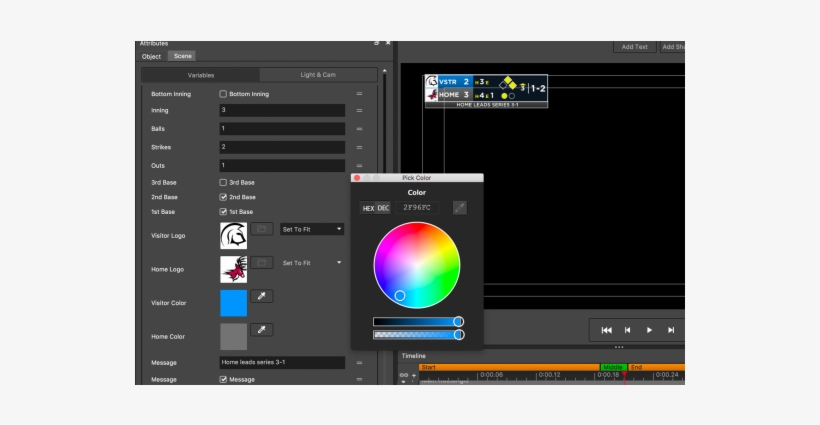Click the color wheel picker marker
Image resolution: width=820 pixels, height=425 pixels.
coord(400,296)
